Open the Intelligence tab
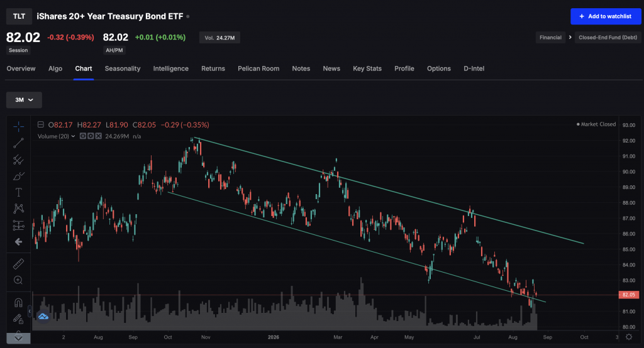The height and width of the screenshot is (348, 644). [171, 68]
